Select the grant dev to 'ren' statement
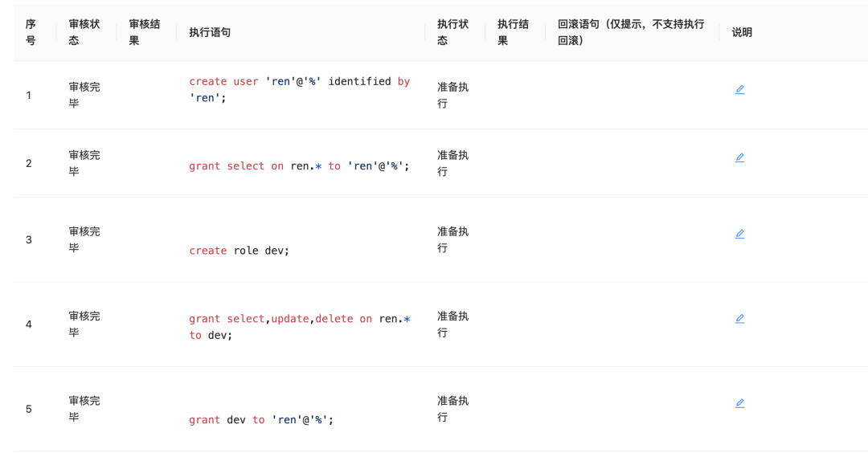This screenshot has height=453, width=868. tap(260, 419)
